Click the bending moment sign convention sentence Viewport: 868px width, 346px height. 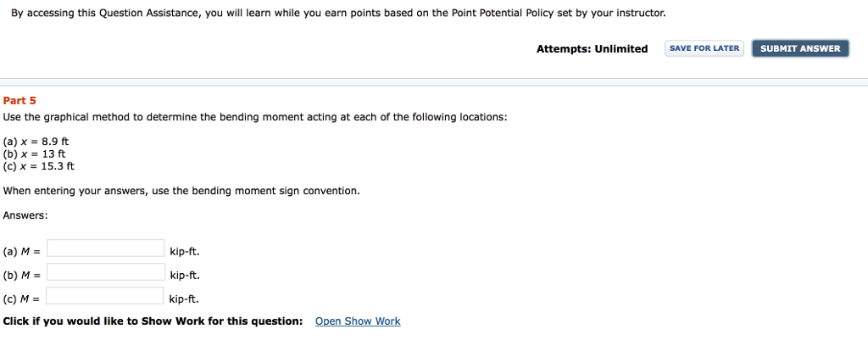(x=181, y=191)
